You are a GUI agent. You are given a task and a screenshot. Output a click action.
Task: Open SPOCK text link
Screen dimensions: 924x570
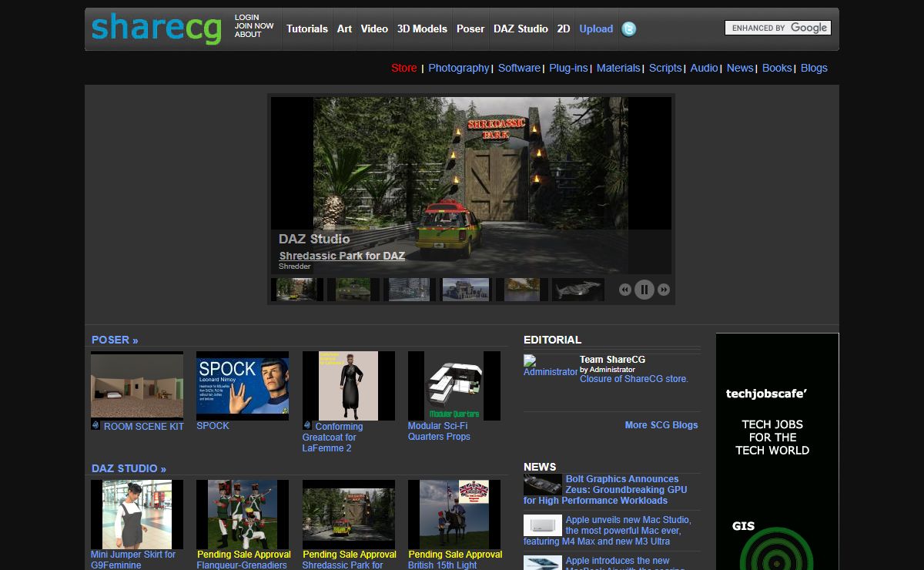[x=213, y=425]
